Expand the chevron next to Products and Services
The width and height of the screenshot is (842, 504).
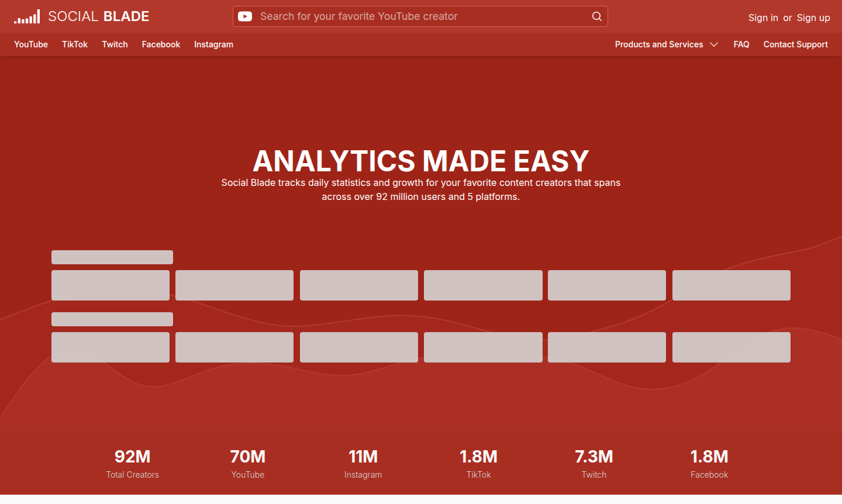(714, 44)
